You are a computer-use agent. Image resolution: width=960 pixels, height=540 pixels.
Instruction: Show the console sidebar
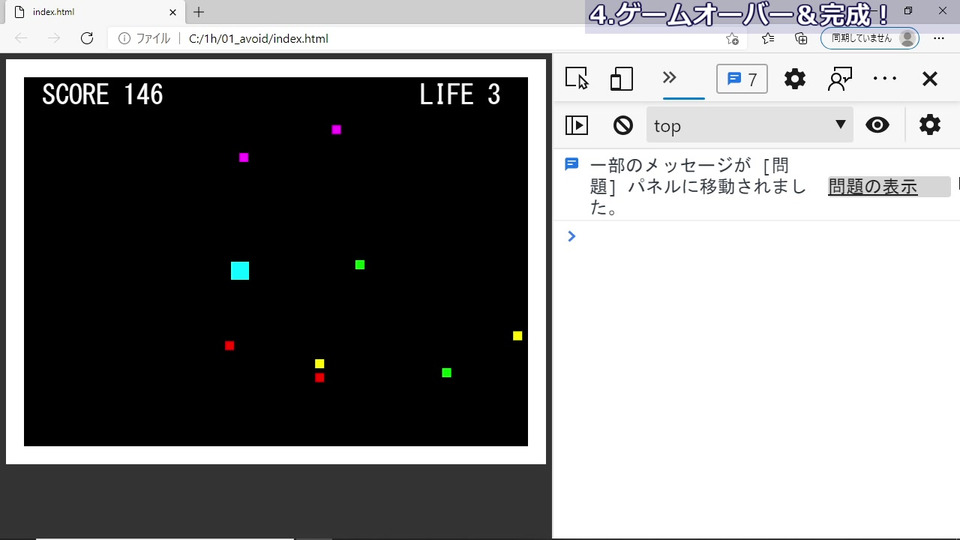pos(576,125)
